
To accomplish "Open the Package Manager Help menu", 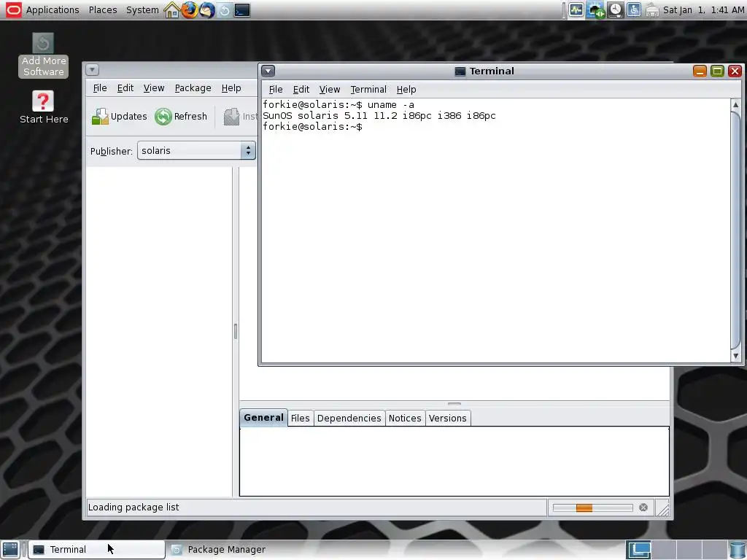I will click(x=231, y=88).
